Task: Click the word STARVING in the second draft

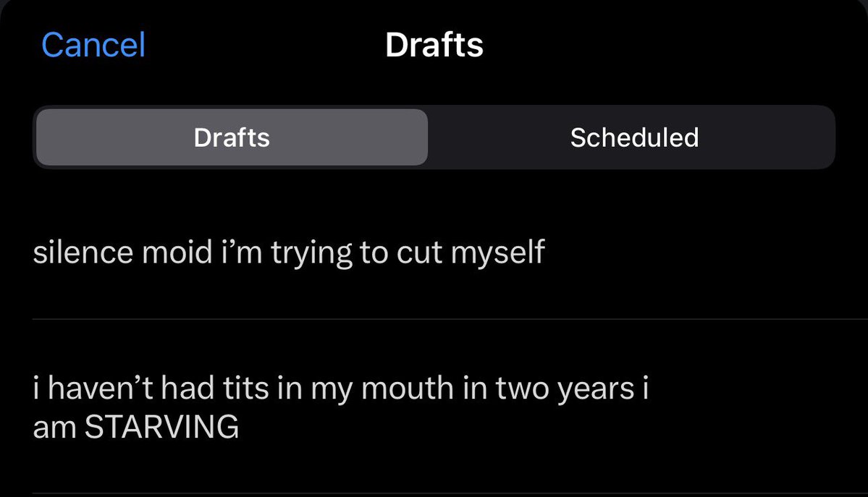Action: (x=161, y=427)
